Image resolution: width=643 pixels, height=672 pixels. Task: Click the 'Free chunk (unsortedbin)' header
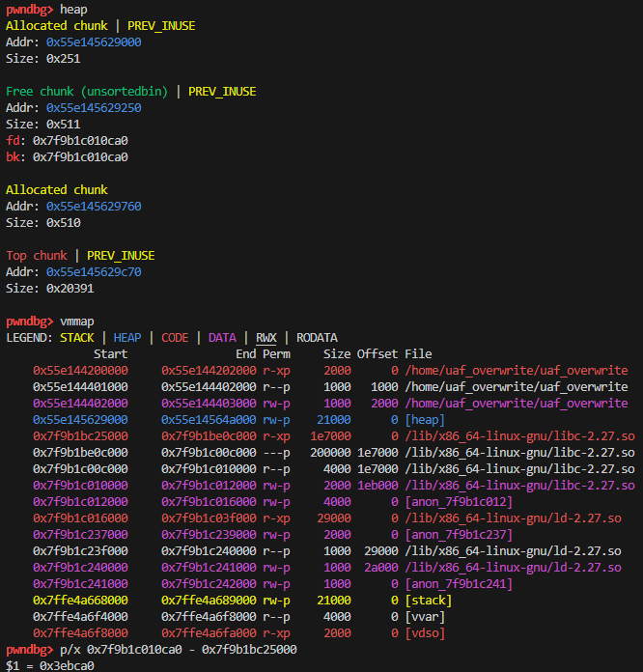pos(87,92)
